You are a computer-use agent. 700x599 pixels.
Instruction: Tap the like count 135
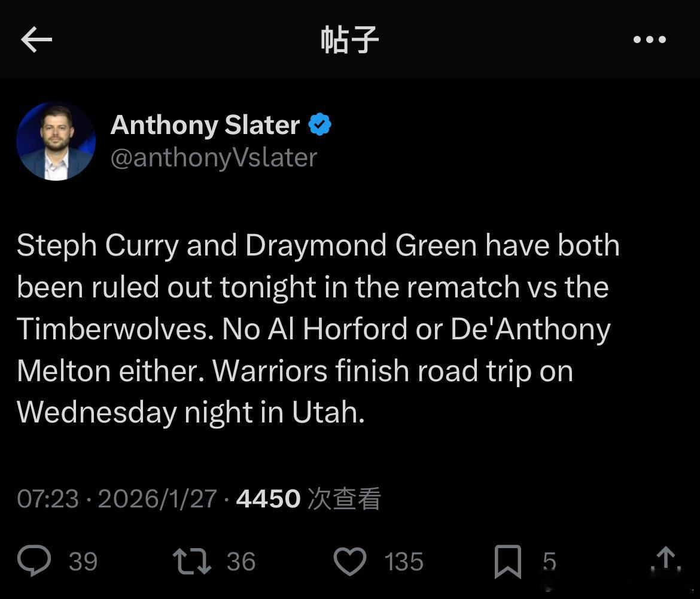pos(404,562)
